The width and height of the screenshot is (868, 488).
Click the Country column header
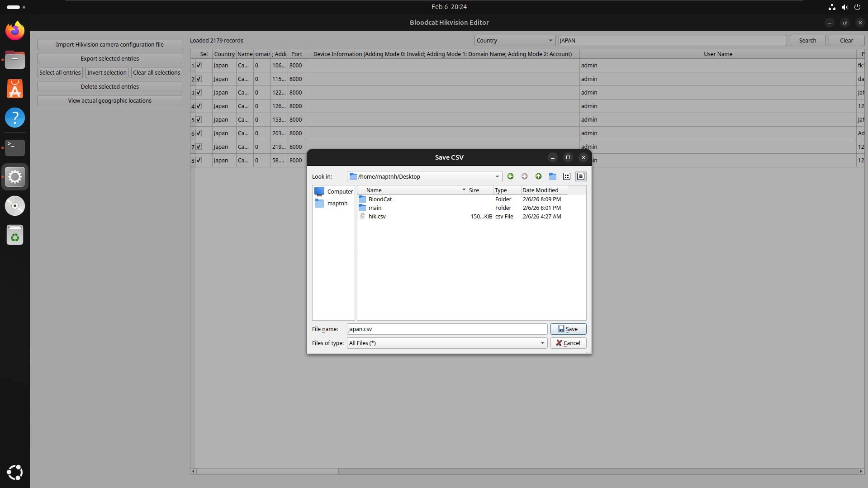[224, 54]
